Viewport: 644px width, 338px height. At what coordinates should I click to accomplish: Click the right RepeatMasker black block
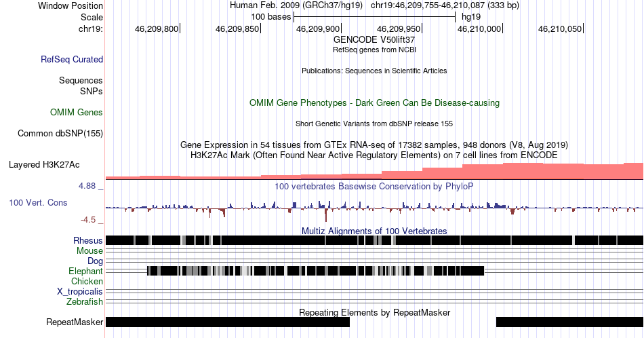click(x=569, y=322)
